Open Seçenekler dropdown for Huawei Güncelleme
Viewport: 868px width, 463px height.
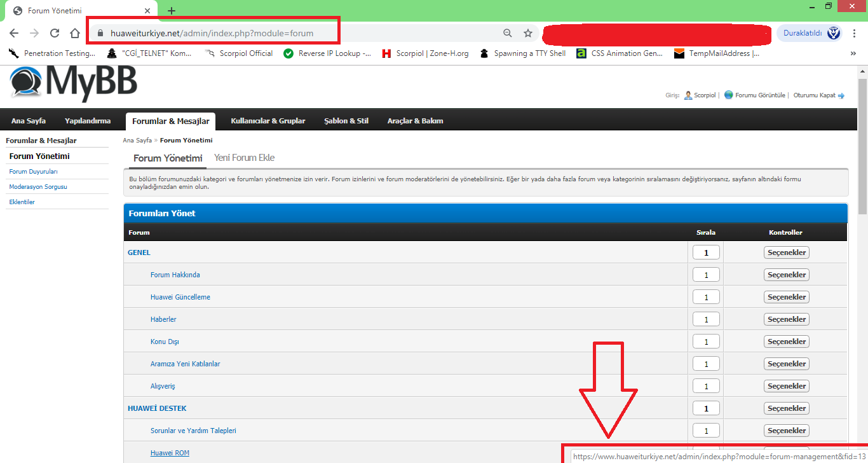[x=787, y=297]
